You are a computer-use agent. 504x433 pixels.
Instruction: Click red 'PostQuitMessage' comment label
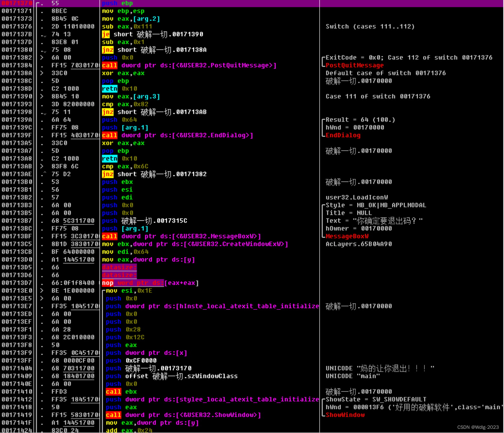click(x=355, y=65)
